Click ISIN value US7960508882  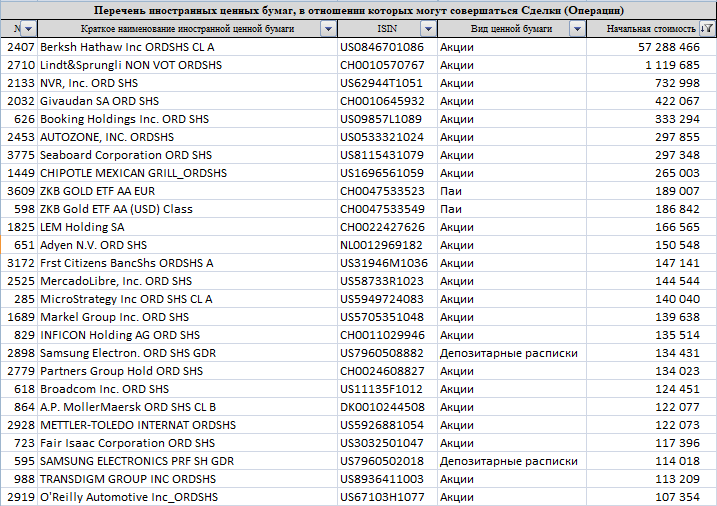tap(382, 353)
